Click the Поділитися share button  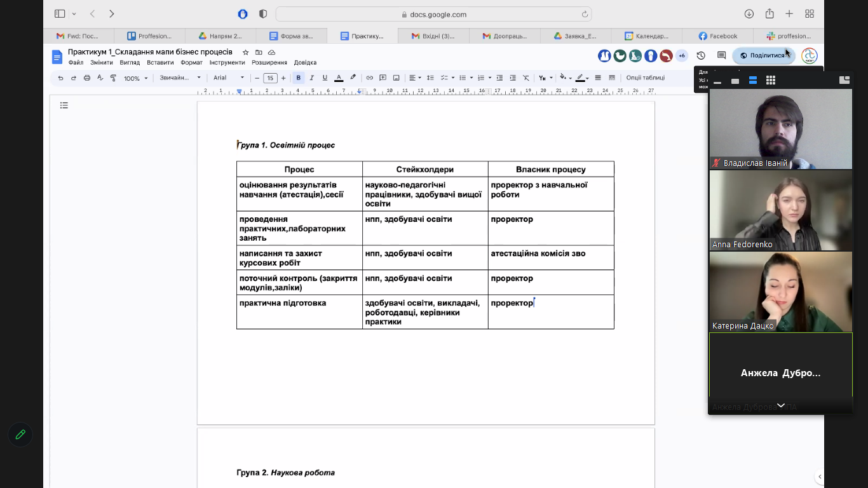[764, 56]
